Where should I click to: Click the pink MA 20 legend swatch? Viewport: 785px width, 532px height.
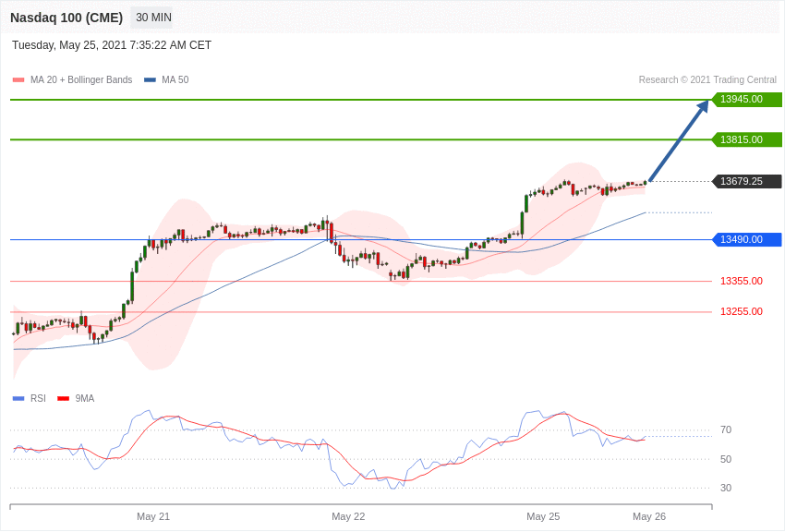(x=18, y=80)
